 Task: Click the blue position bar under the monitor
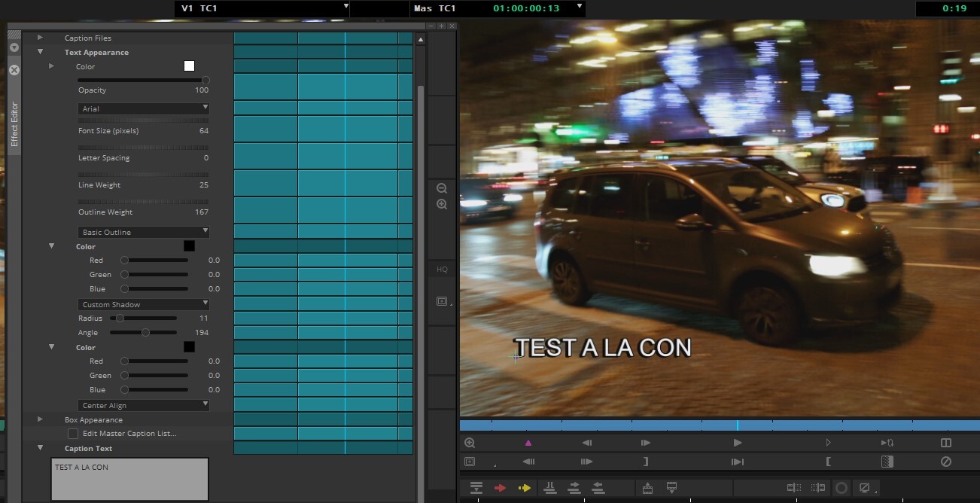click(720, 425)
